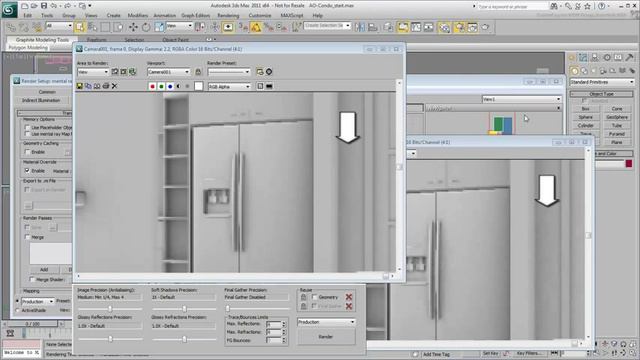This screenshot has width=640, height=360.
Task: Click the Render button
Action: [326, 337]
